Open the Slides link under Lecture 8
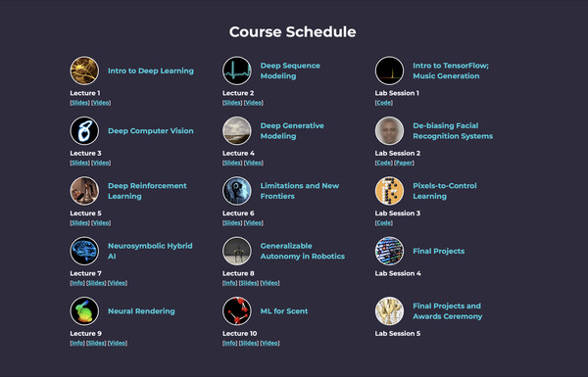 pyautogui.click(x=249, y=283)
